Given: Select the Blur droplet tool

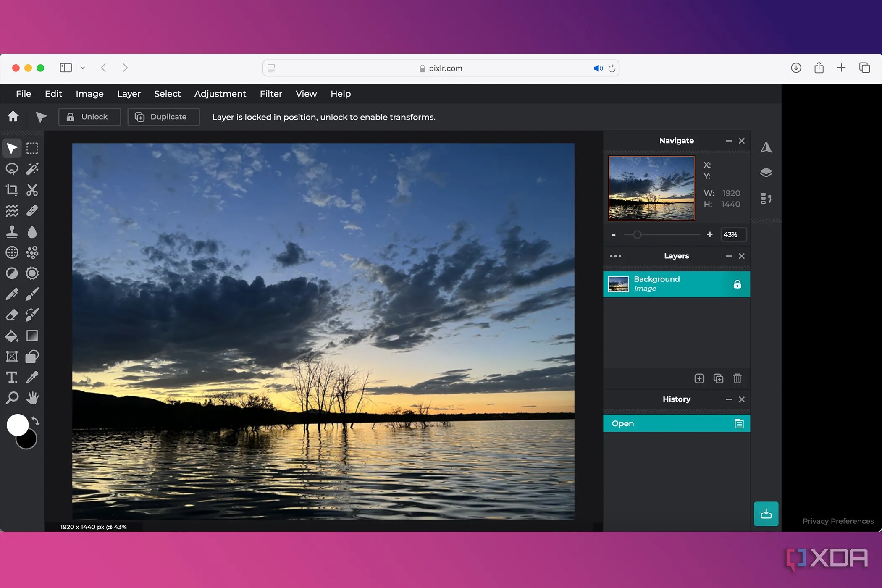Looking at the screenshot, I should click(x=32, y=231).
